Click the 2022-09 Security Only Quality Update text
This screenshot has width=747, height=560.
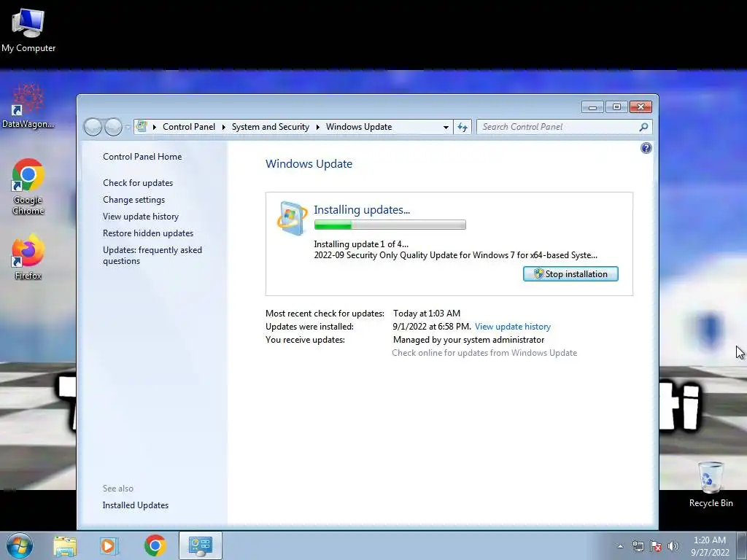pyautogui.click(x=455, y=255)
